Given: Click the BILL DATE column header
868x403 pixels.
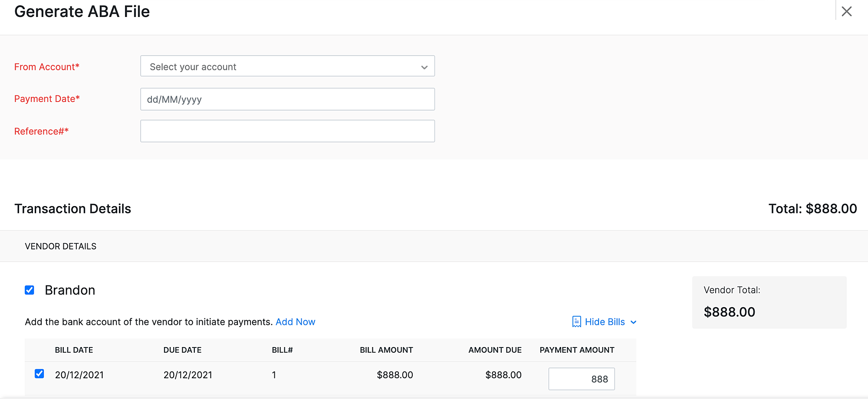Looking at the screenshot, I should pyautogui.click(x=74, y=350).
